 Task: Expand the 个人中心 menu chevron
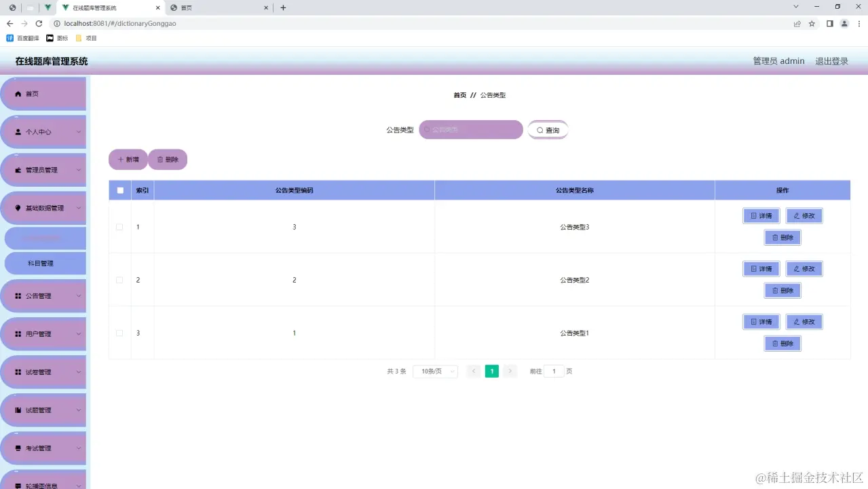click(x=79, y=132)
